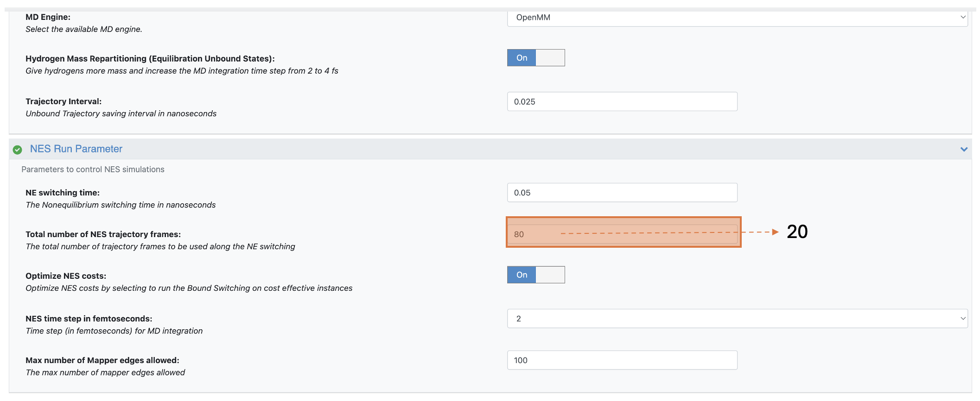Click the green checkmark beside NES Run Parameter
This screenshot has height=401, width=980.
click(x=18, y=150)
